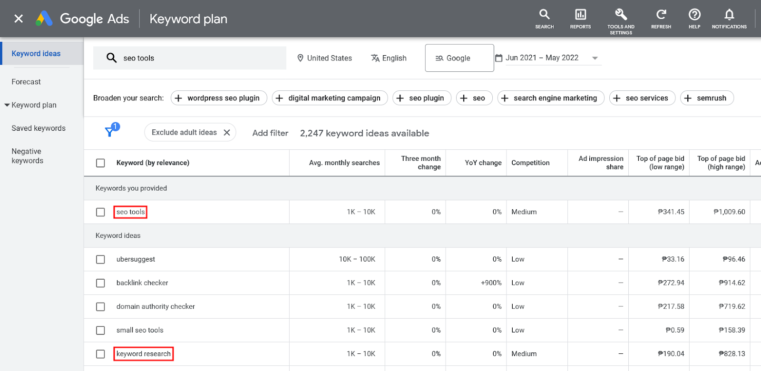Open the Google search network selector
Viewport: 761px width, 371px height.
pos(459,58)
